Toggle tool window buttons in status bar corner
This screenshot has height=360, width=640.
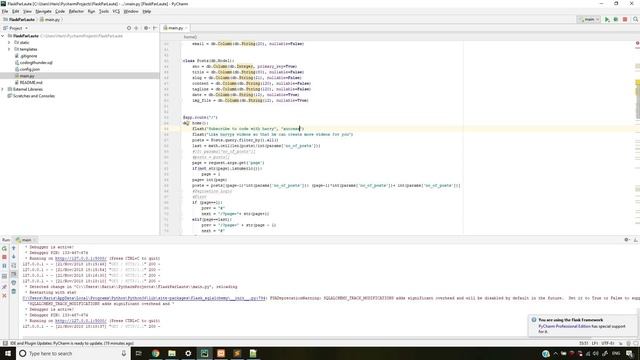pyautogui.click(x=4, y=343)
